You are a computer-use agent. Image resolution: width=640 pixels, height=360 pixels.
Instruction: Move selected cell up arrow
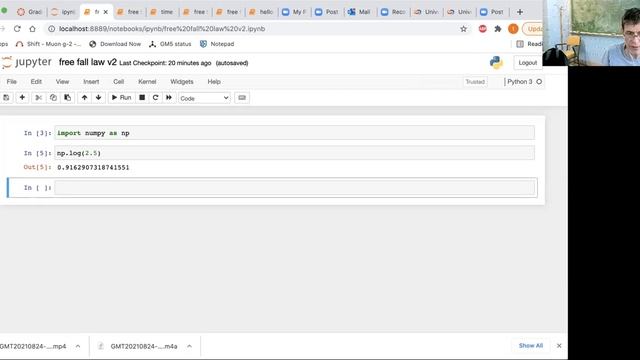tap(84, 98)
